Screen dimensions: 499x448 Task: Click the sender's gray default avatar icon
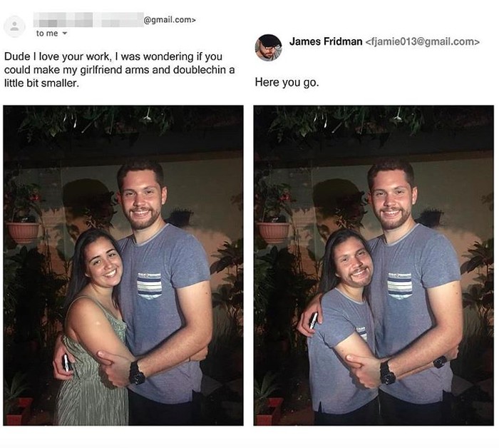click(x=14, y=26)
